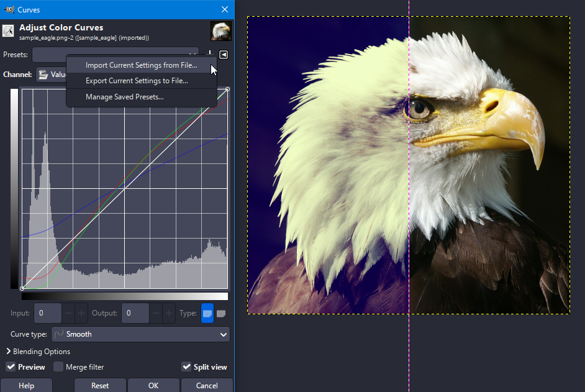
Task: Select the curve's top-right white endpoint handle
Action: pos(227,89)
